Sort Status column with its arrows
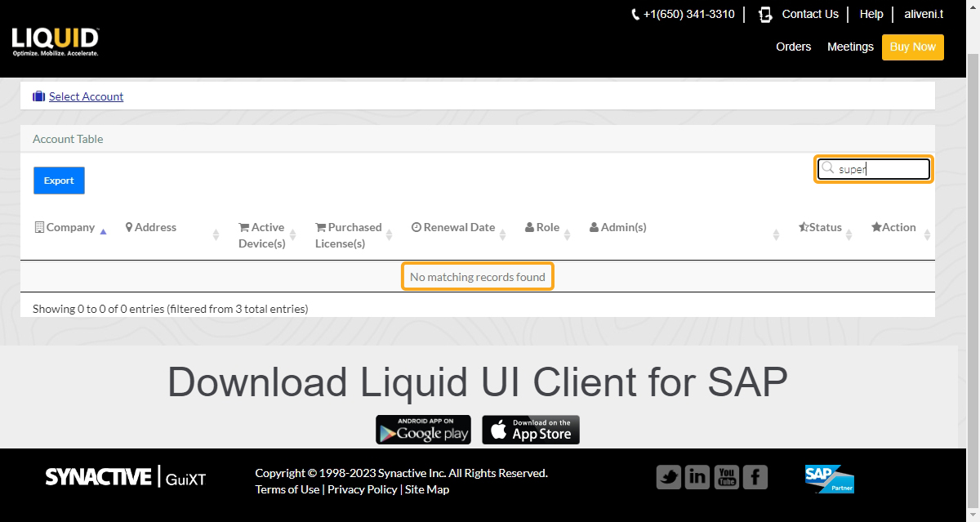980x522 pixels. pos(849,235)
